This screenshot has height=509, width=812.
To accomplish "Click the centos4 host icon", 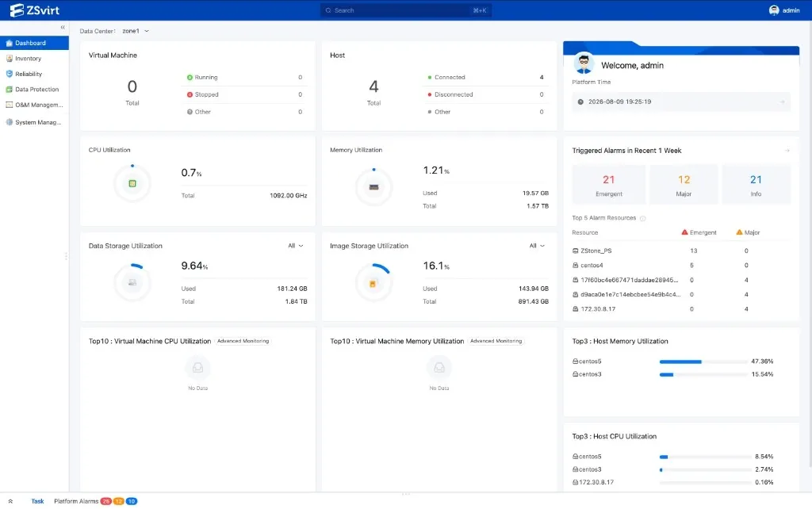I will (576, 265).
